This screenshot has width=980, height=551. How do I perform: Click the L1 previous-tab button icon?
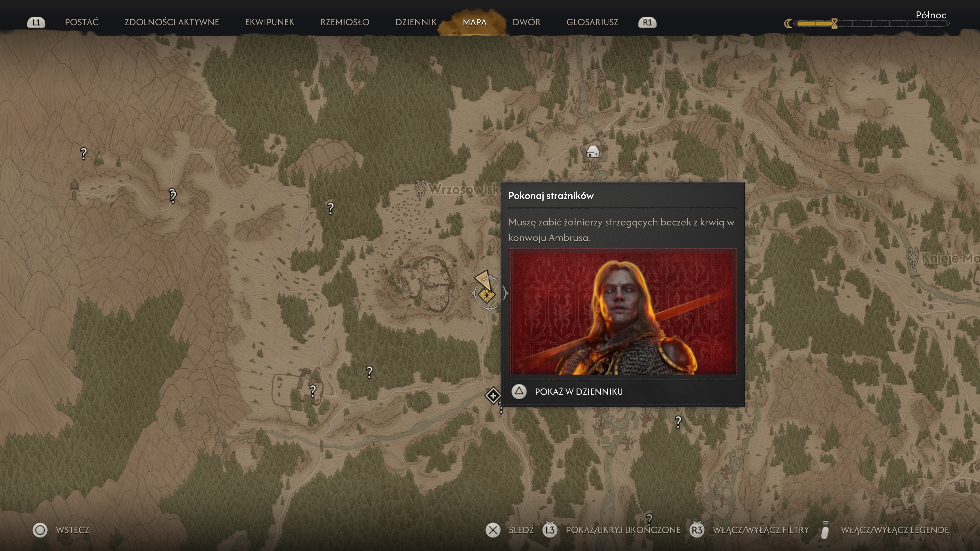click(x=36, y=22)
